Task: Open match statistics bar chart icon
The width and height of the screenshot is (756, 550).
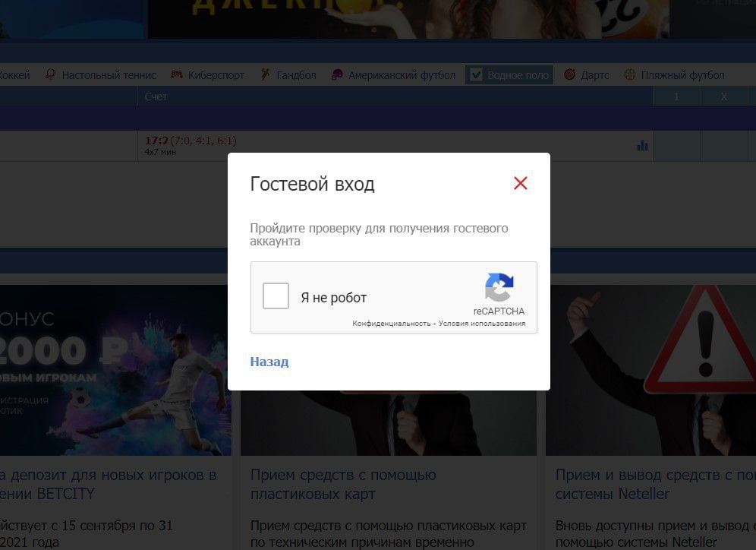Action: pos(642,145)
